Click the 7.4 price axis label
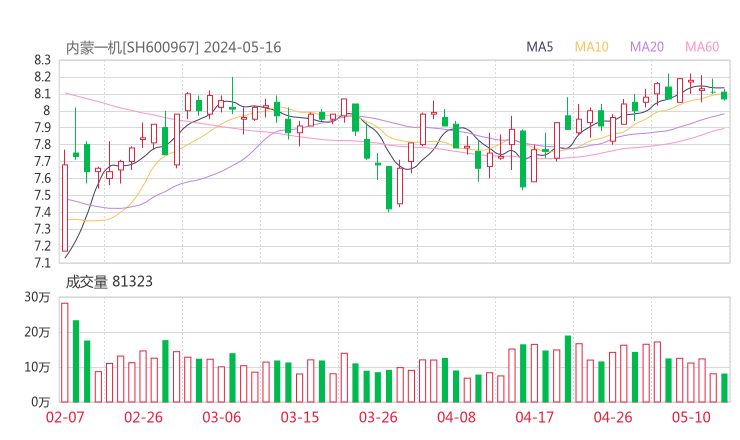 (x=42, y=212)
